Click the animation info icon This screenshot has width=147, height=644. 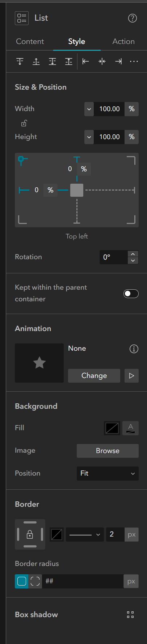(x=134, y=349)
